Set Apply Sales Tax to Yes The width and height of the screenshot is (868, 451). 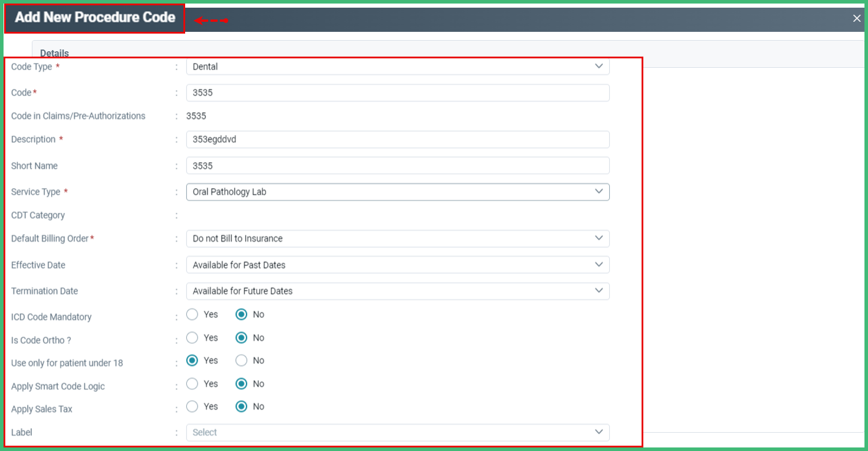point(192,406)
